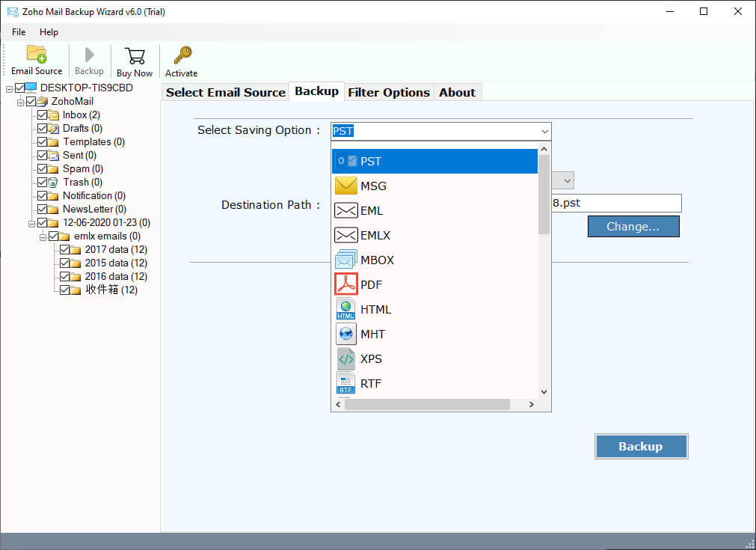Toggle the Trash (0) checkbox

tap(42, 183)
